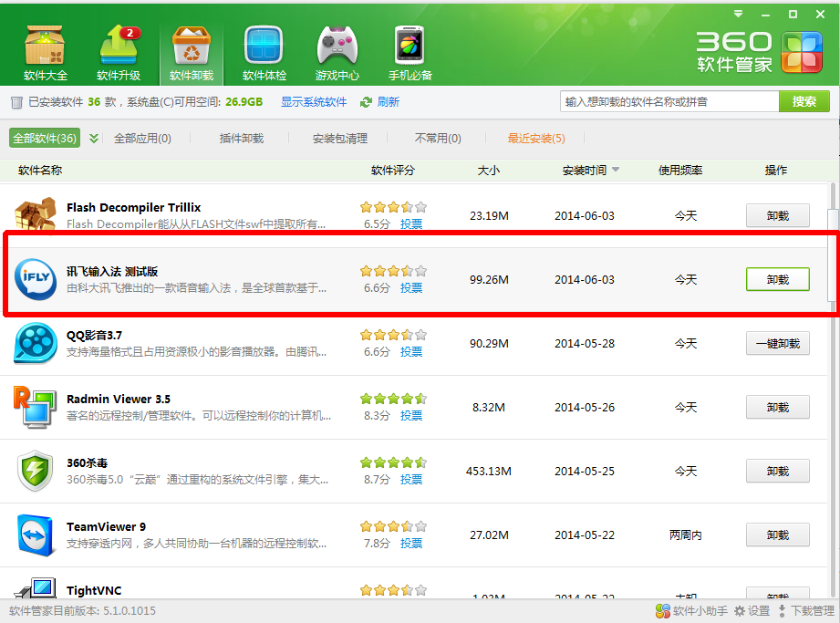This screenshot has width=840, height=623.
Task: Switch to the 最近安装(5) tab
Action: click(536, 139)
